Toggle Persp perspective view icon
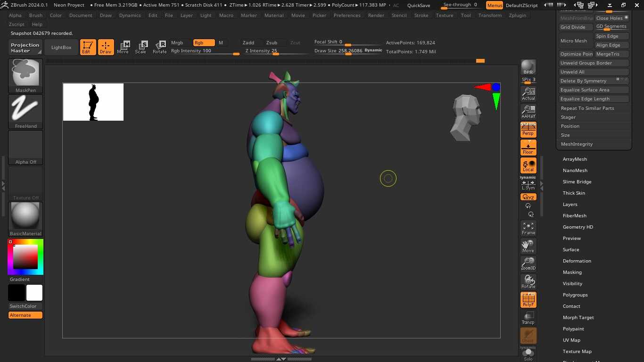Image resolution: width=644 pixels, height=362 pixels. [x=528, y=129]
